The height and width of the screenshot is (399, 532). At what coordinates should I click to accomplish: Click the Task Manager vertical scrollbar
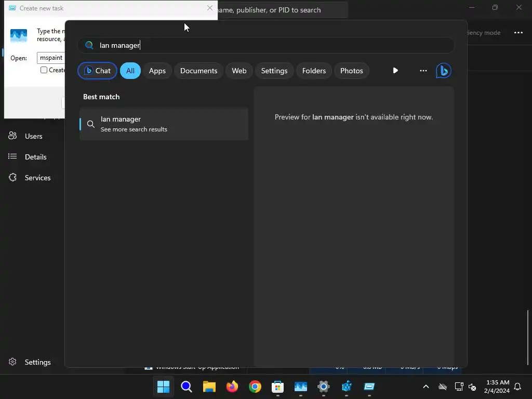click(528, 338)
